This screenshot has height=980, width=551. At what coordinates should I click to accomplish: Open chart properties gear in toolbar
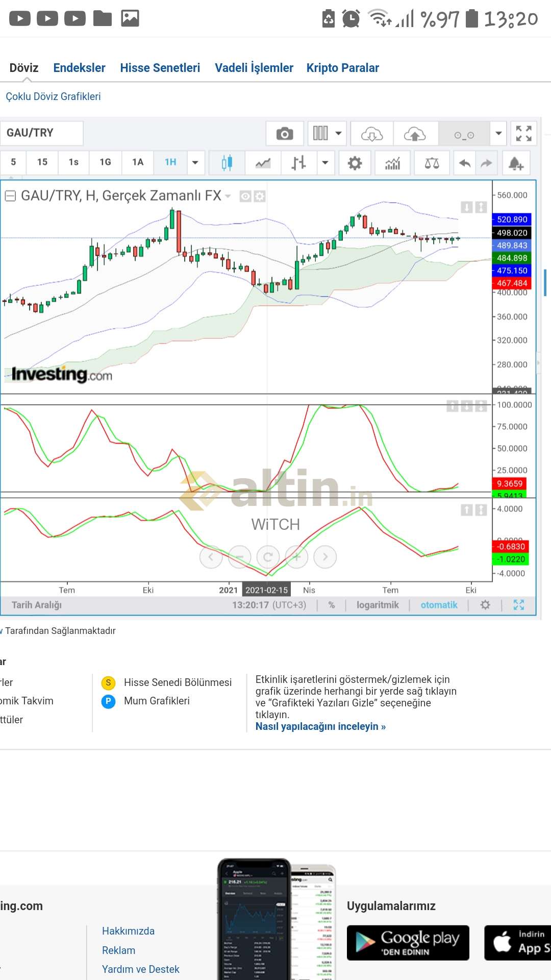(x=355, y=163)
